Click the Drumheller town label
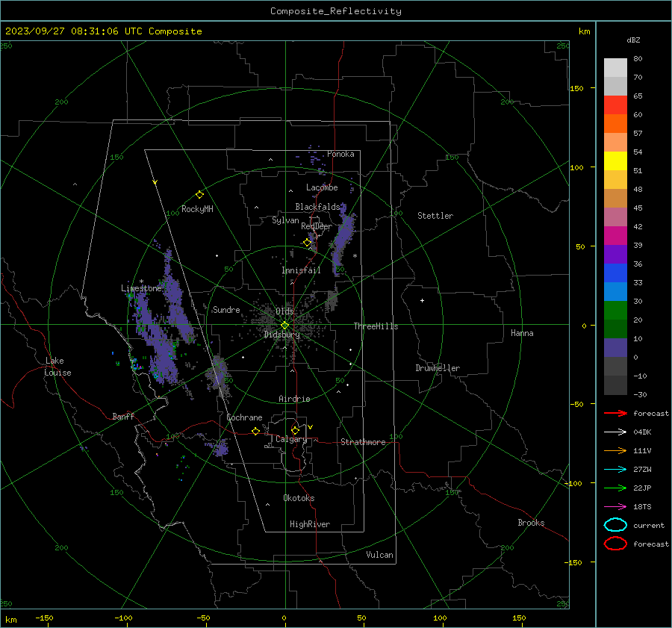The width and height of the screenshot is (672, 628). point(438,368)
